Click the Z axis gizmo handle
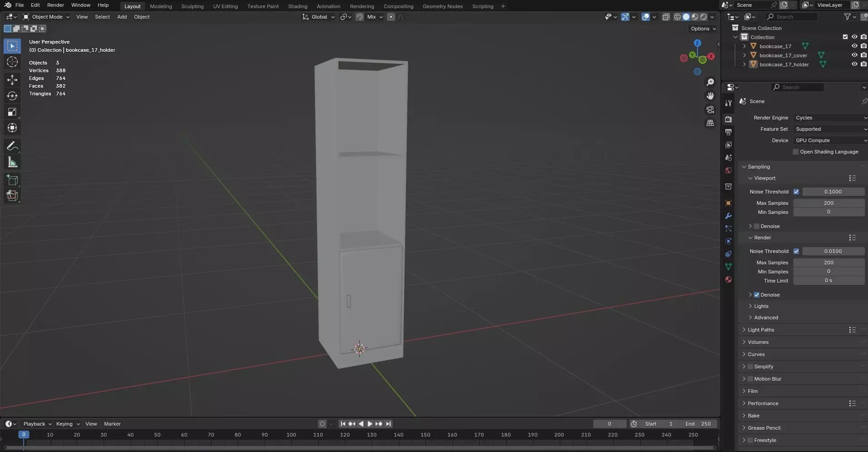 697,43
